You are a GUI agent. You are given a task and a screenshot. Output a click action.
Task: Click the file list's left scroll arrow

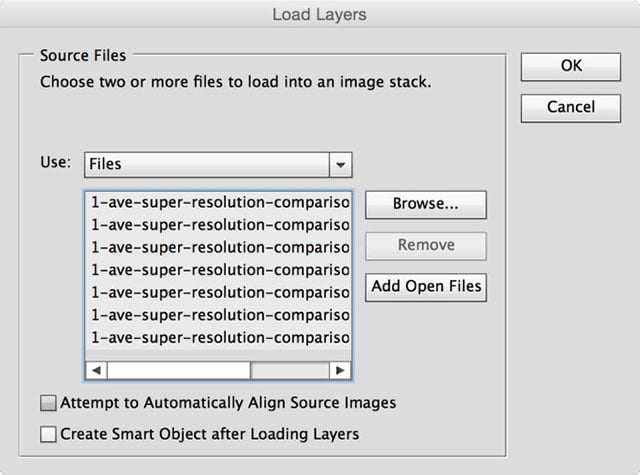(x=96, y=371)
